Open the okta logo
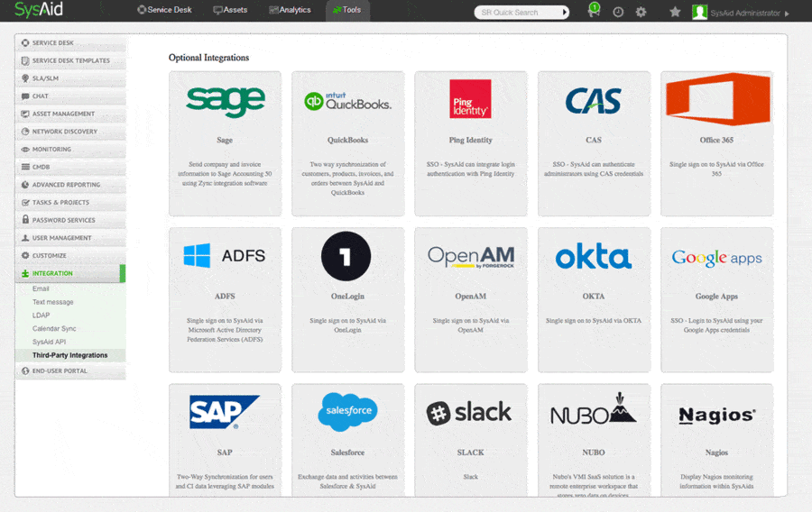The width and height of the screenshot is (812, 512). [594, 257]
